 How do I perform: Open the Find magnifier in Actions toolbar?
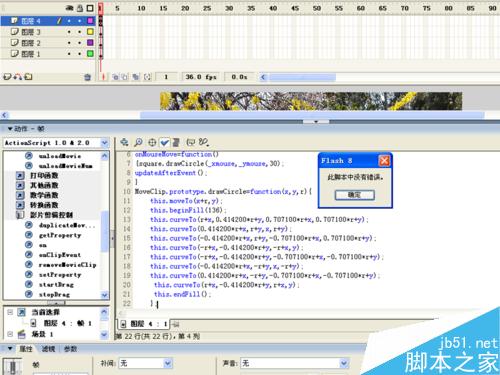[138, 142]
